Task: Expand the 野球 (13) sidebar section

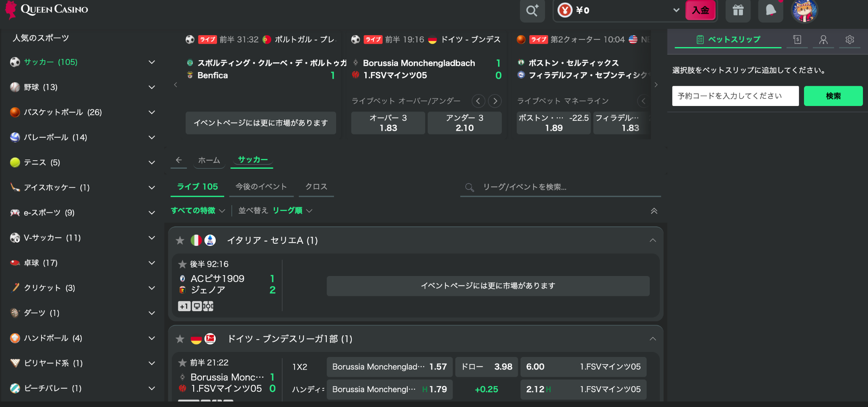Action: (152, 87)
